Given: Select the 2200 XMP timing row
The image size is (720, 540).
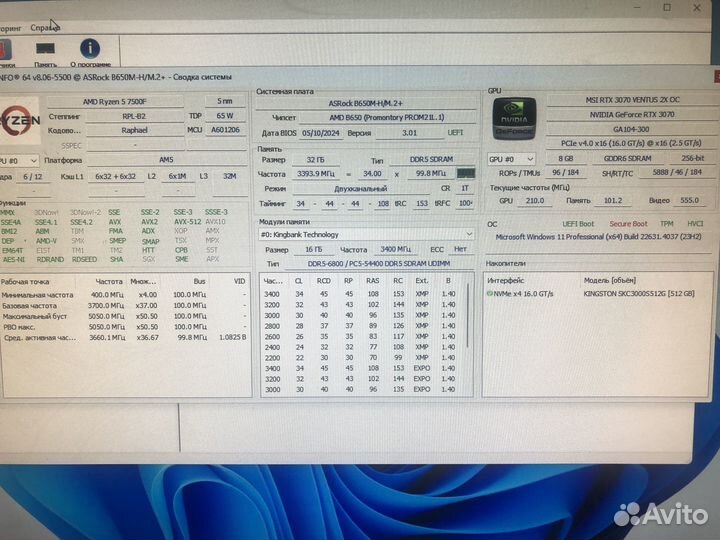Looking at the screenshot, I should tap(363, 357).
